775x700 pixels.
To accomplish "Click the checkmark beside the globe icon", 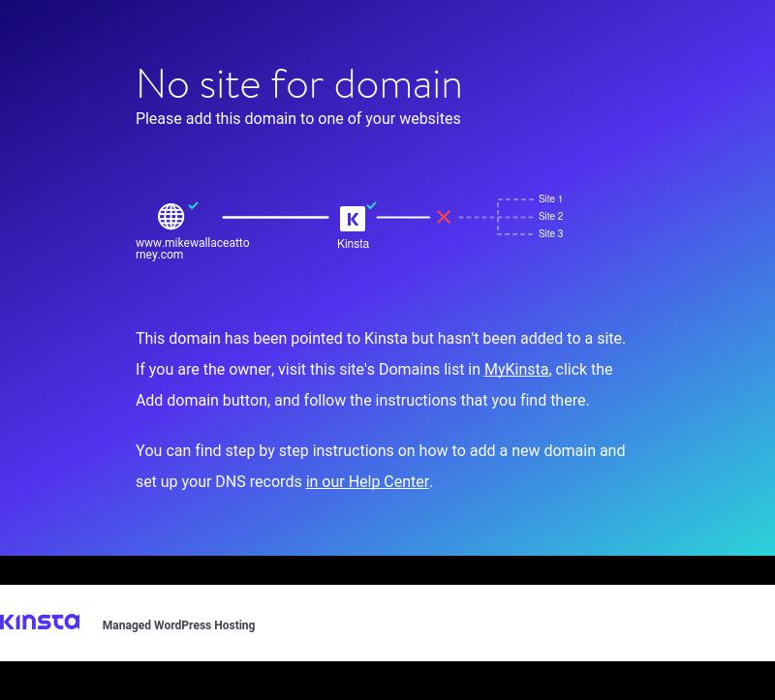I will [194, 205].
